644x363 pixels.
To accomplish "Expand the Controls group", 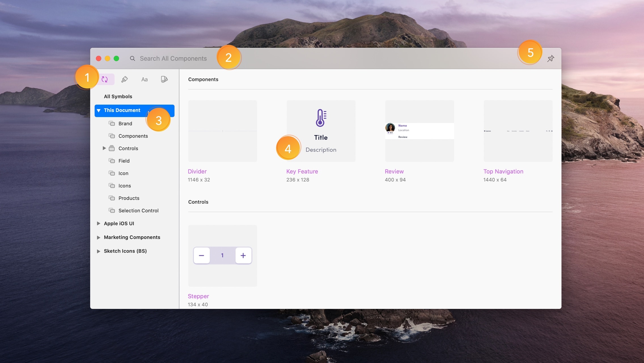I will point(104,148).
